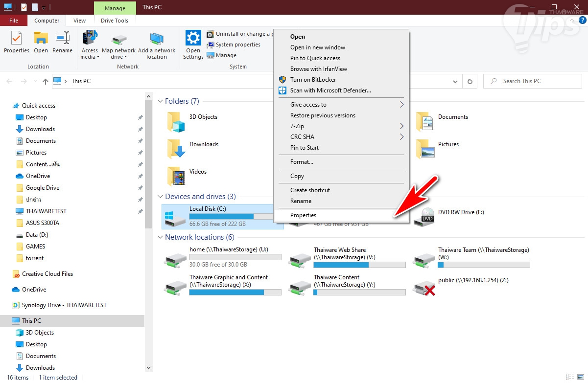Switch to the View ribbon tab
Image resolution: width=588 pixels, height=383 pixels.
[79, 21]
